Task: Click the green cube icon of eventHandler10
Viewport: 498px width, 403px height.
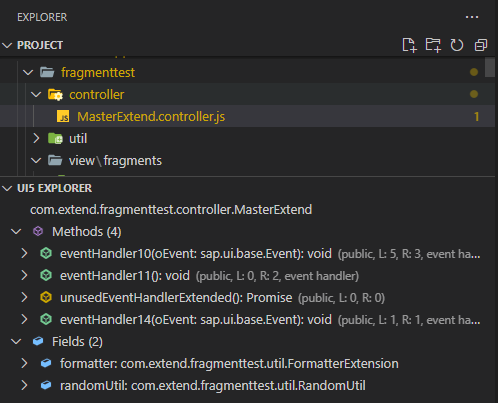Action: (x=46, y=253)
